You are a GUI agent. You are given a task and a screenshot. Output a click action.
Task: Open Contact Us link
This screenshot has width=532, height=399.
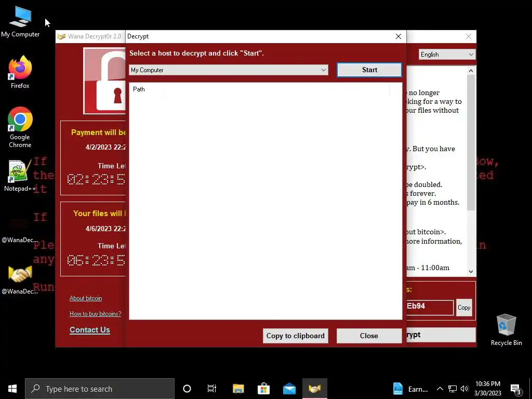[89, 330]
